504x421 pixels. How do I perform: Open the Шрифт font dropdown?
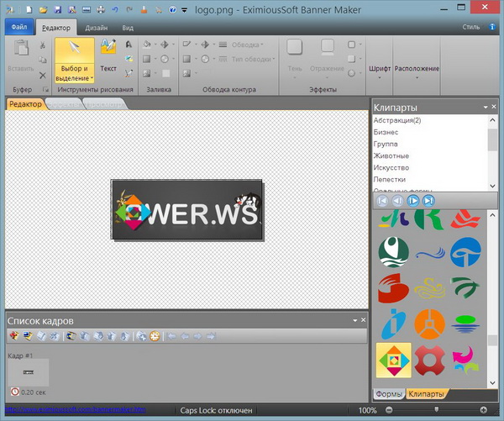click(x=380, y=70)
